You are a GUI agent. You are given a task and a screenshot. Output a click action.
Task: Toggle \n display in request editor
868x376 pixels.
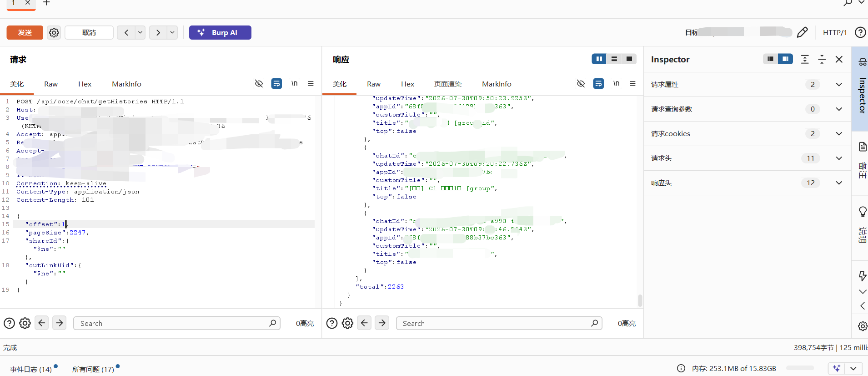pos(294,84)
